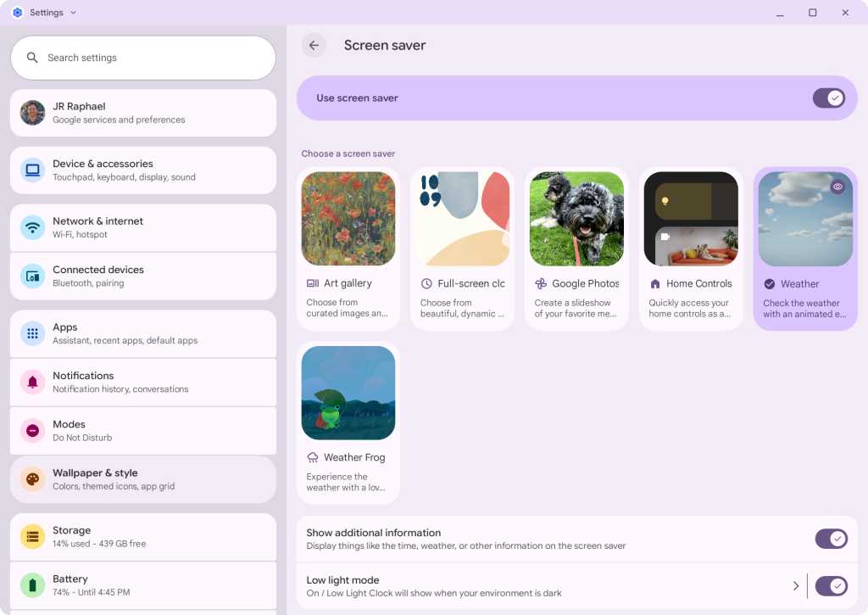Click Modes Do Not Disturb entry
The width and height of the screenshot is (868, 615).
(142, 431)
